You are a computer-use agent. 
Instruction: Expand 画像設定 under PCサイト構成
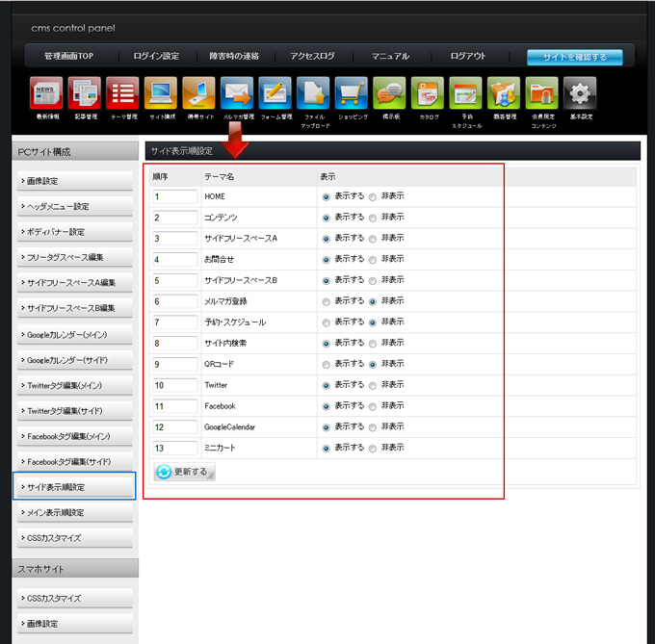[x=74, y=181]
